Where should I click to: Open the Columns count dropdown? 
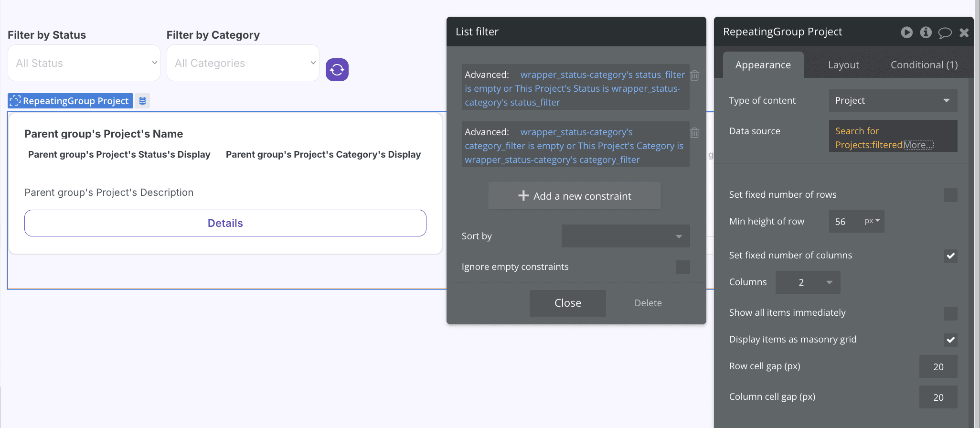coord(808,282)
